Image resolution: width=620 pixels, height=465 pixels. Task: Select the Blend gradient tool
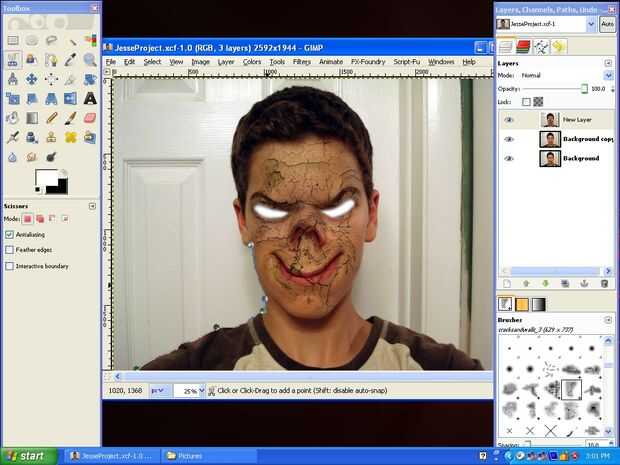click(x=32, y=118)
